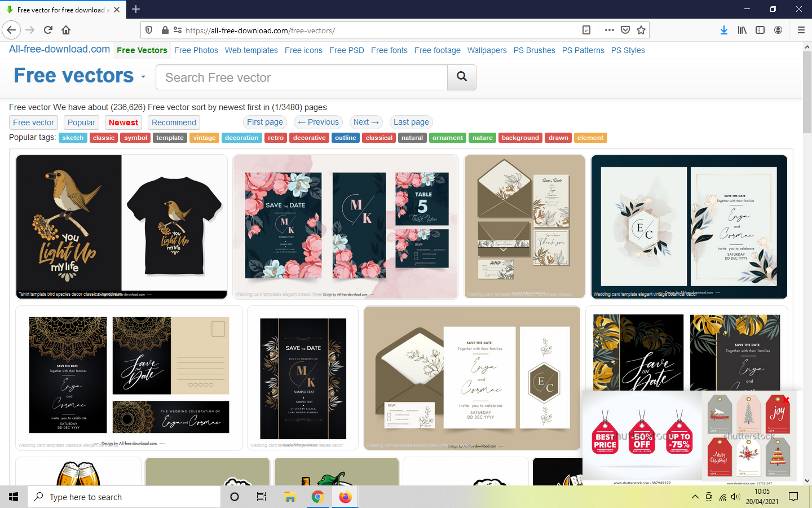
Task: Go to Web templates section
Action: pos(251,50)
